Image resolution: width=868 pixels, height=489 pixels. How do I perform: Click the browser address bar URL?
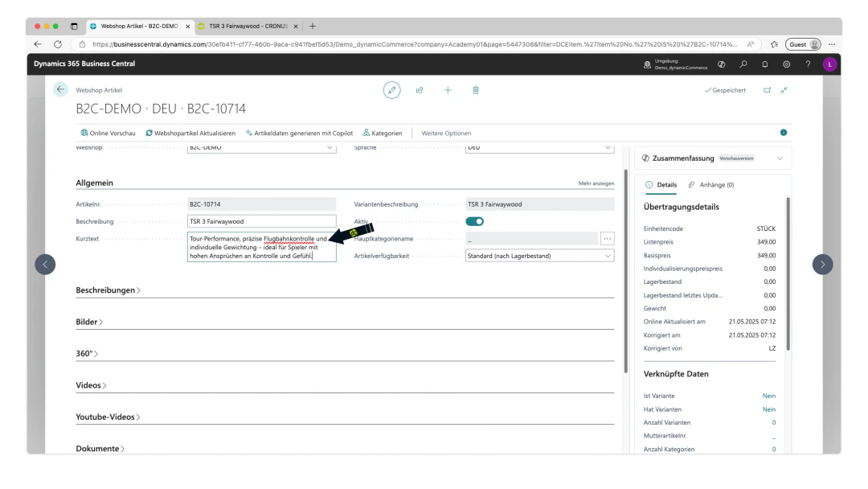pos(414,44)
